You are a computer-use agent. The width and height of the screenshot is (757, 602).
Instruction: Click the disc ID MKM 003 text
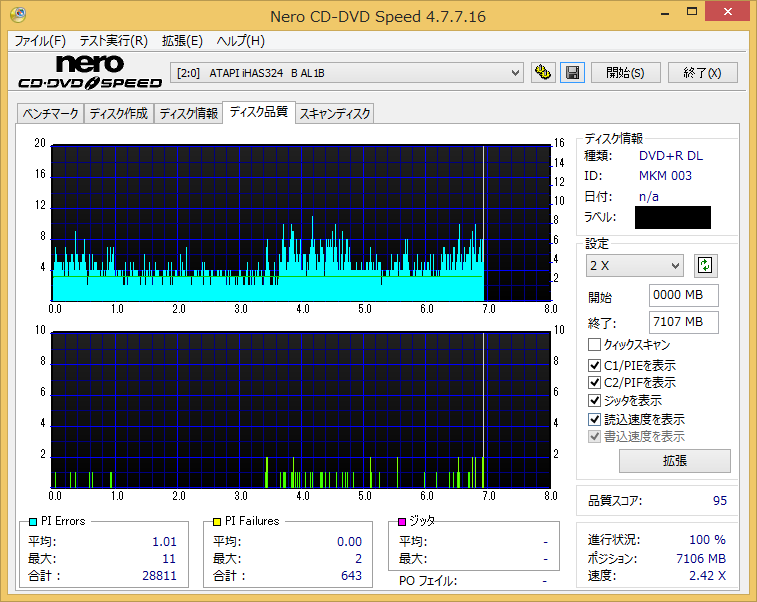tap(665, 176)
